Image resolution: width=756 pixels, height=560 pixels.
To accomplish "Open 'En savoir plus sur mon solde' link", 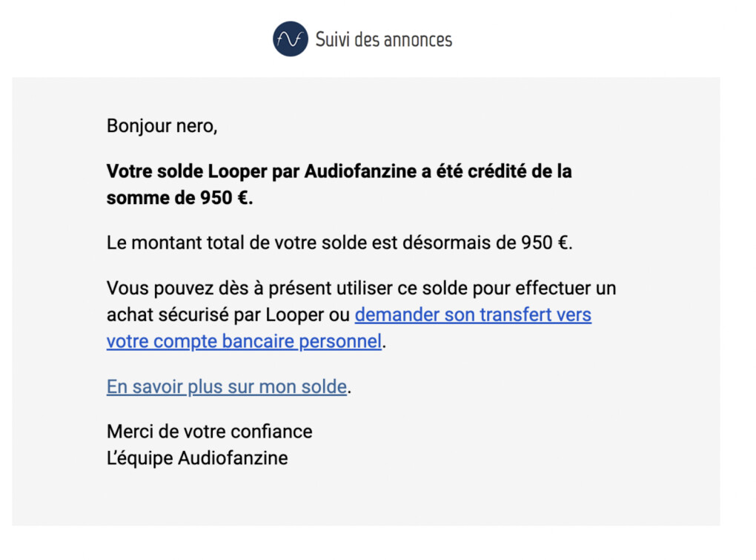I will point(226,386).
